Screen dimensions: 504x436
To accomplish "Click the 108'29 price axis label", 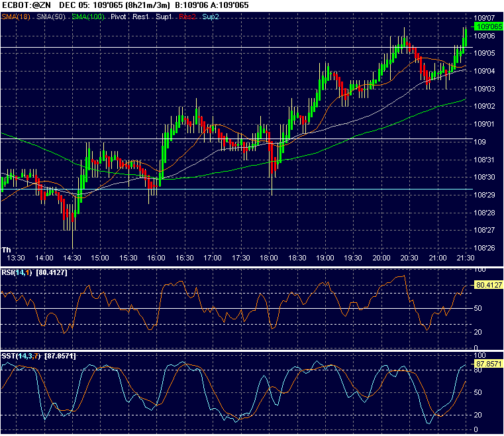I will coord(484,195).
